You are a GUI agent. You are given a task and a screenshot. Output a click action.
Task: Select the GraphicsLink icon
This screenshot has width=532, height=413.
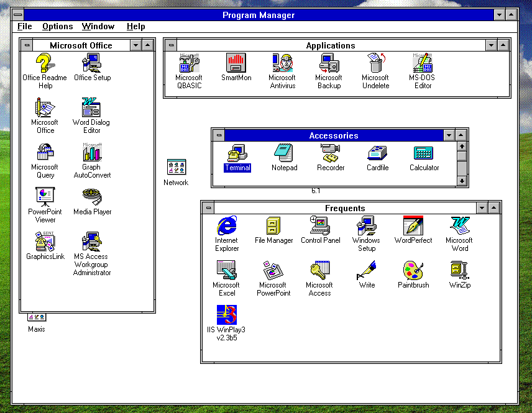[45, 242]
